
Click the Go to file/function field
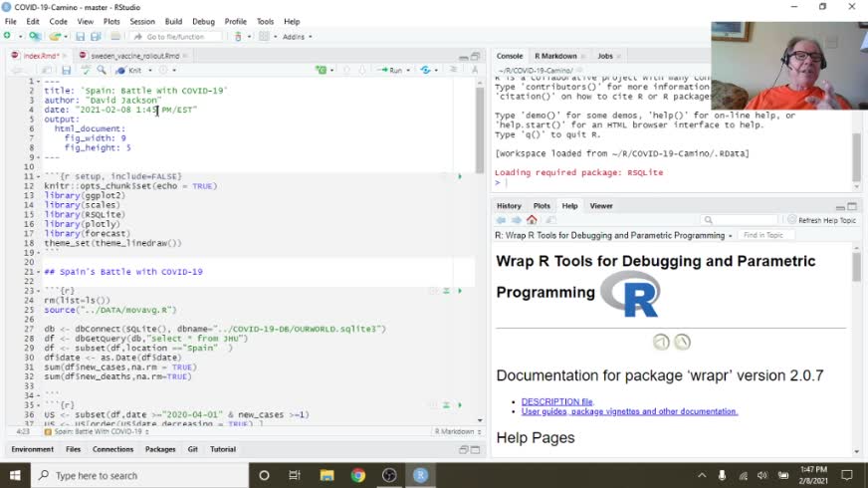point(176,37)
